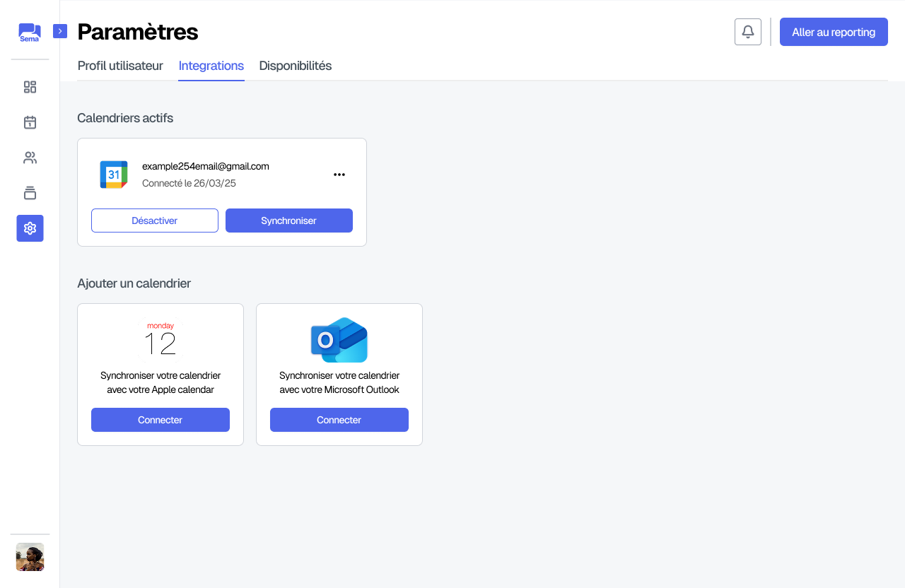Click the Désactiver button
This screenshot has width=905, height=588.
point(155,220)
